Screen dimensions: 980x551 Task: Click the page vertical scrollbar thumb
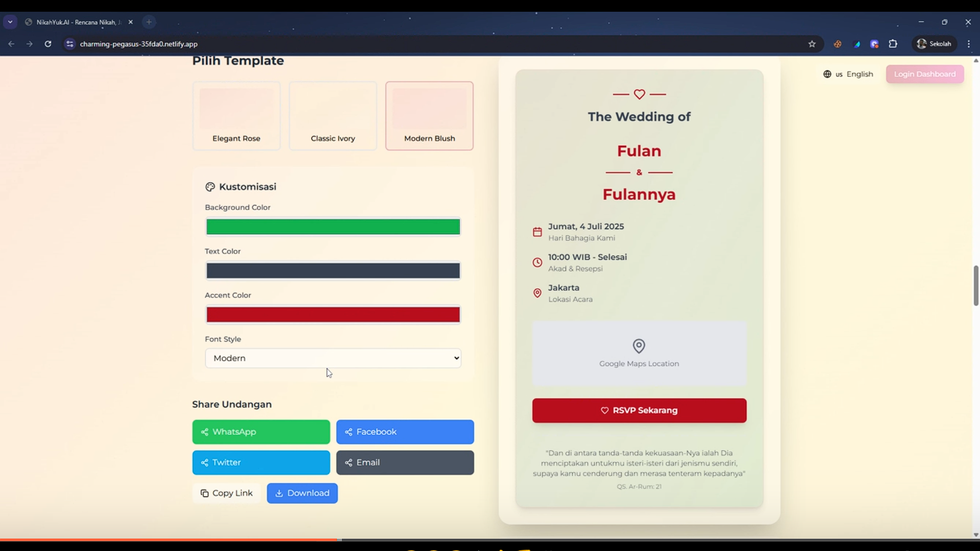pyautogui.click(x=976, y=286)
